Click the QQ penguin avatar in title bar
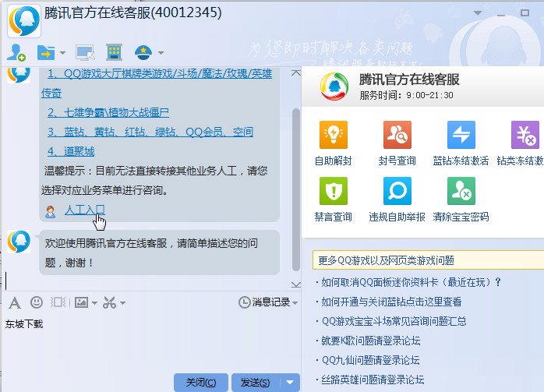 coord(24,21)
